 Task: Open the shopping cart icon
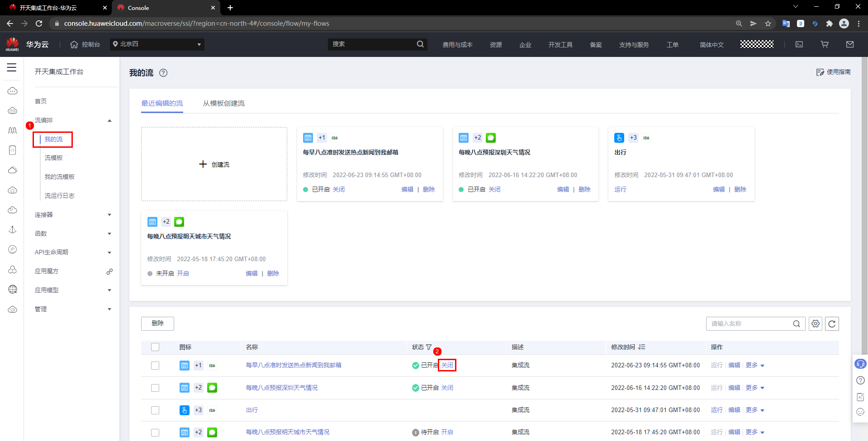pos(825,44)
